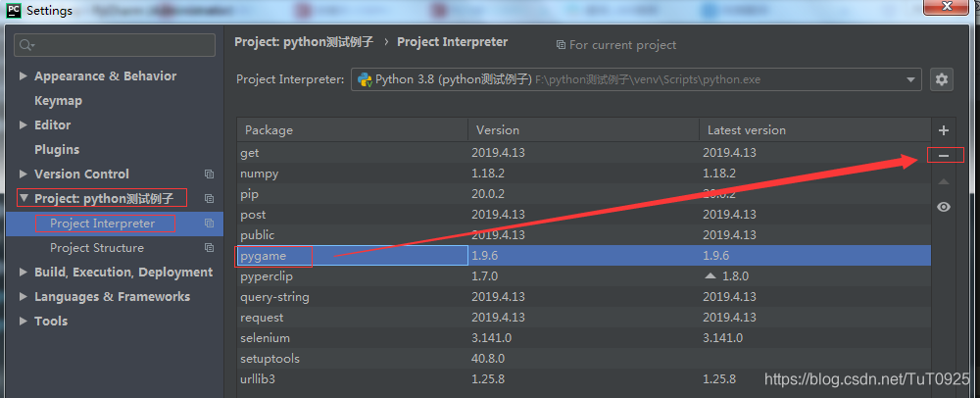The height and width of the screenshot is (398, 980).
Task: Click the settings search field
Action: coord(115,45)
